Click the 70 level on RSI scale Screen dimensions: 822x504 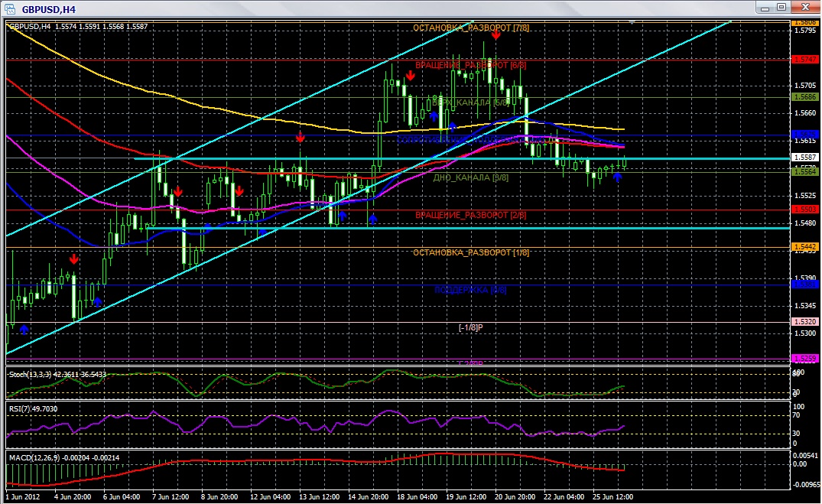pyautogui.click(x=796, y=415)
